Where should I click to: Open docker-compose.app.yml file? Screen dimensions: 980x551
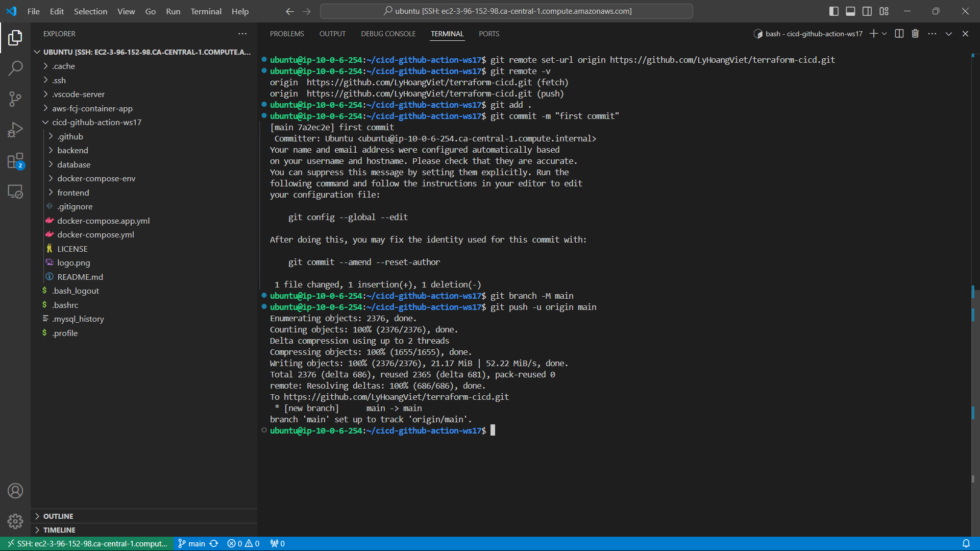pos(144,221)
